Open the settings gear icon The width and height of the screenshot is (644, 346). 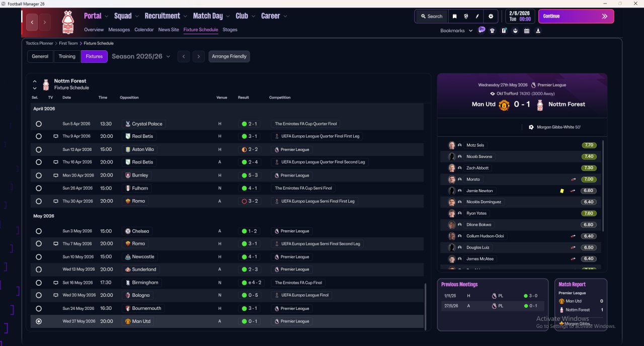[491, 16]
